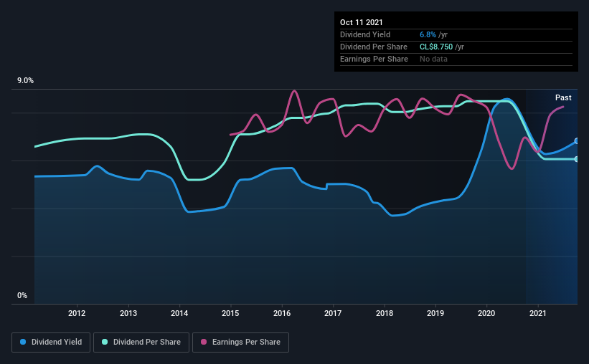Toggle the Earnings Per Share legend button

tap(240, 343)
